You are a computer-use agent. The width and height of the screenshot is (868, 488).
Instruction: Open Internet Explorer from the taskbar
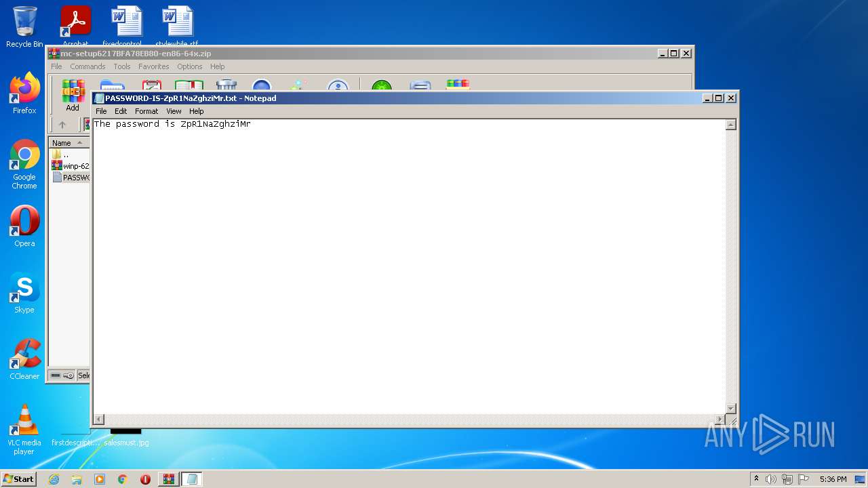point(54,479)
